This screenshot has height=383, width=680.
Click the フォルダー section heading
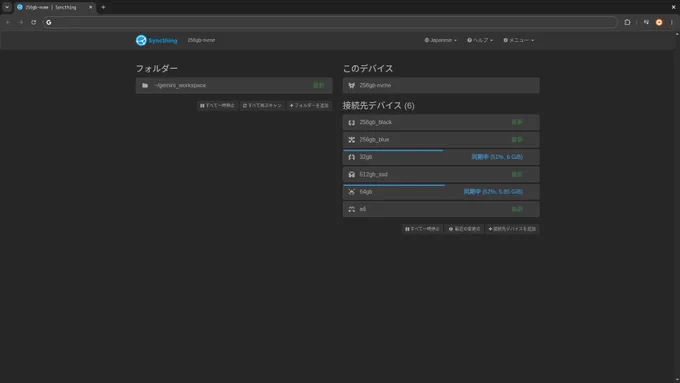[x=157, y=69]
